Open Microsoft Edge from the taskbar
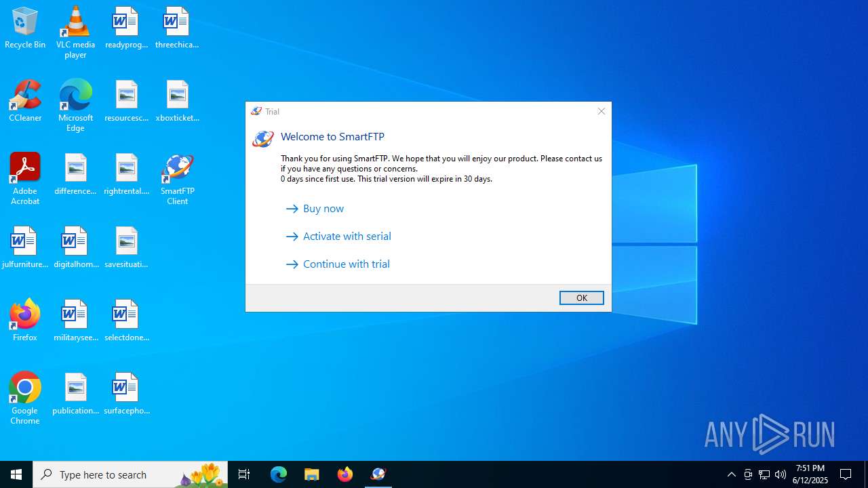The width and height of the screenshot is (868, 488). pos(279,474)
